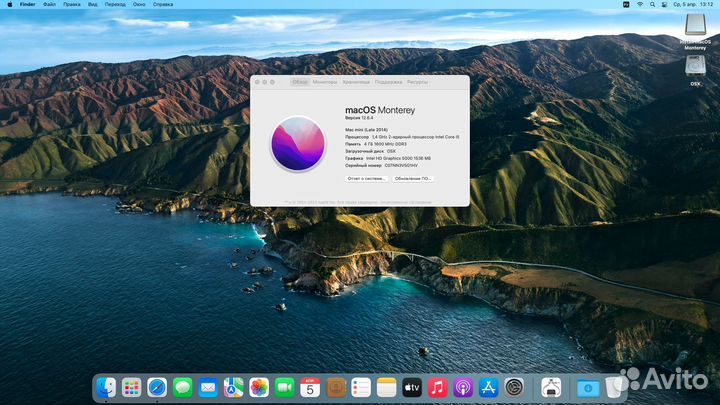Click the macOS Monterey logo image
The height and width of the screenshot is (405, 720).
(298, 144)
